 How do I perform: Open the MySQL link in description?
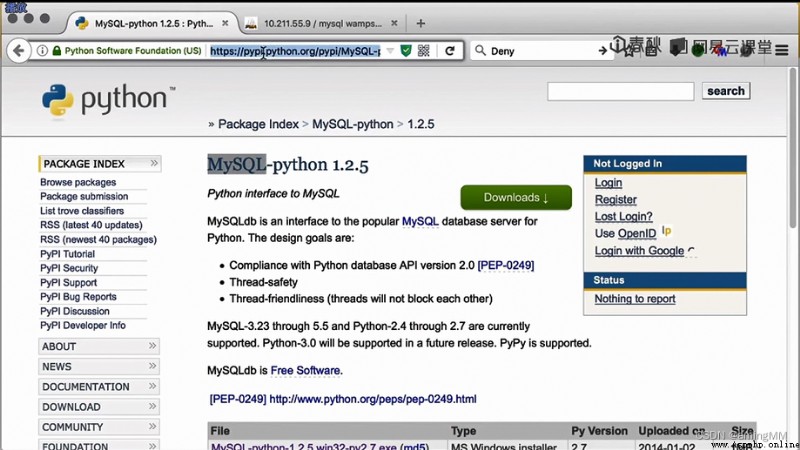tap(420, 221)
